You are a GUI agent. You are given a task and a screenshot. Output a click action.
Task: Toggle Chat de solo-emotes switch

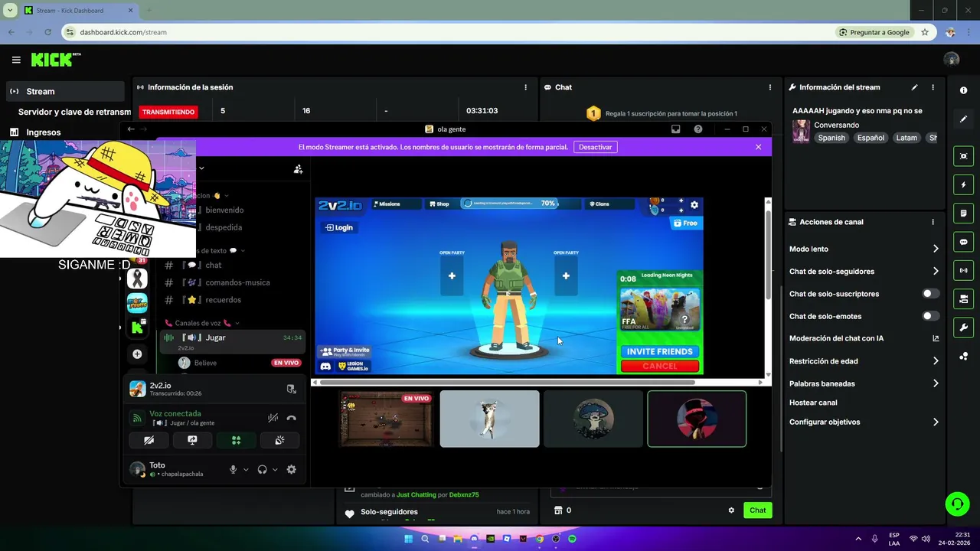(x=929, y=316)
